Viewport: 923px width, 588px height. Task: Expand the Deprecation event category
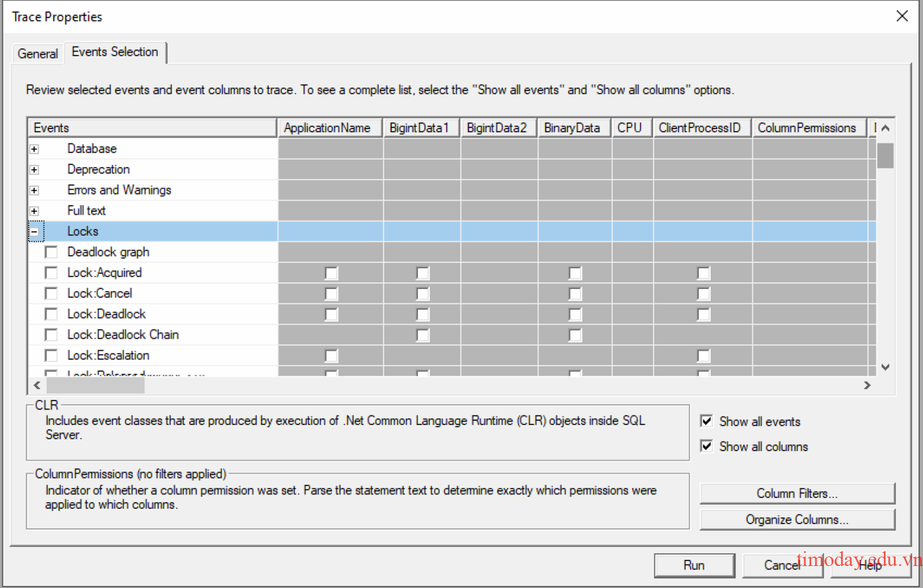coord(34,170)
